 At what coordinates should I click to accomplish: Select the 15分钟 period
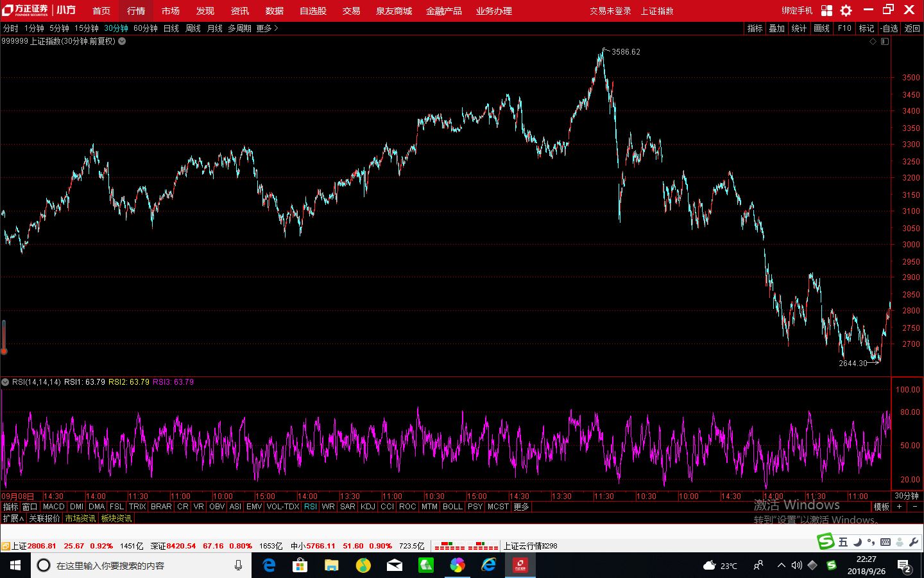[x=87, y=28]
